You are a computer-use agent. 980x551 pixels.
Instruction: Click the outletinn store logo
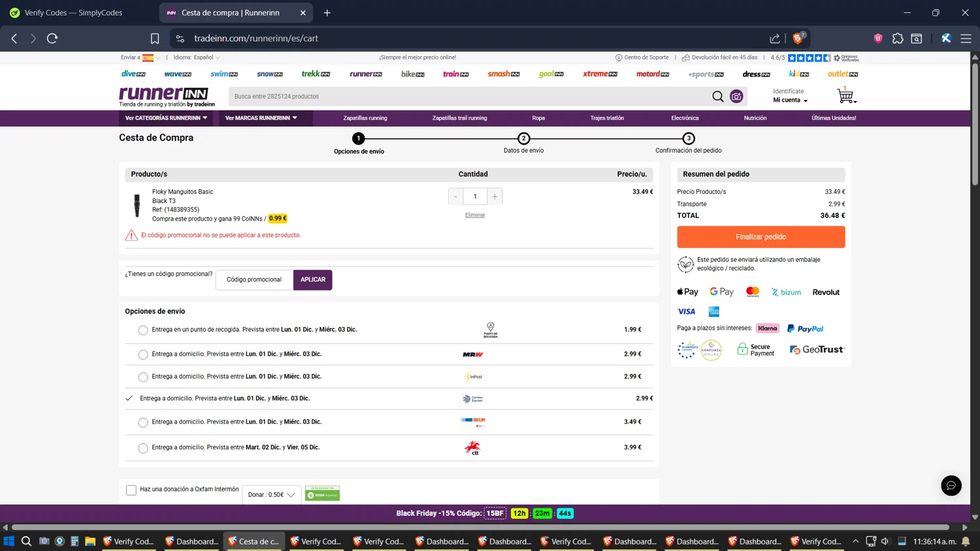pos(843,74)
